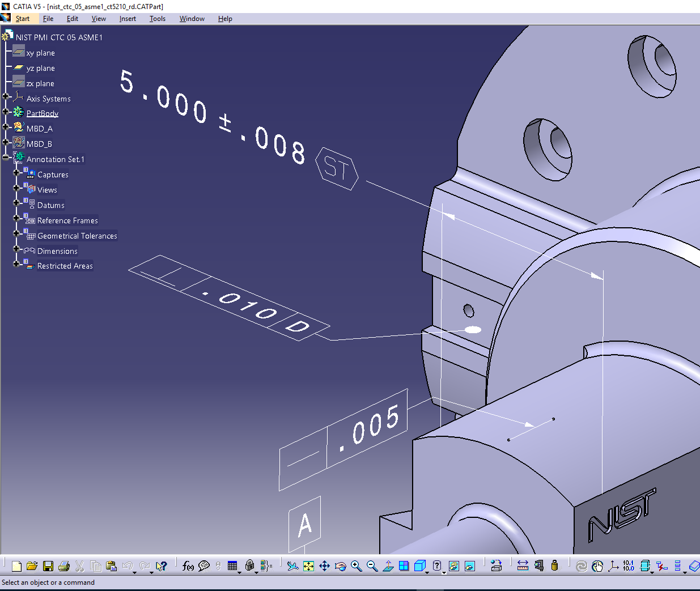This screenshot has width=700, height=591.
Task: Redo with the Redo arrow icon
Action: pos(145,566)
